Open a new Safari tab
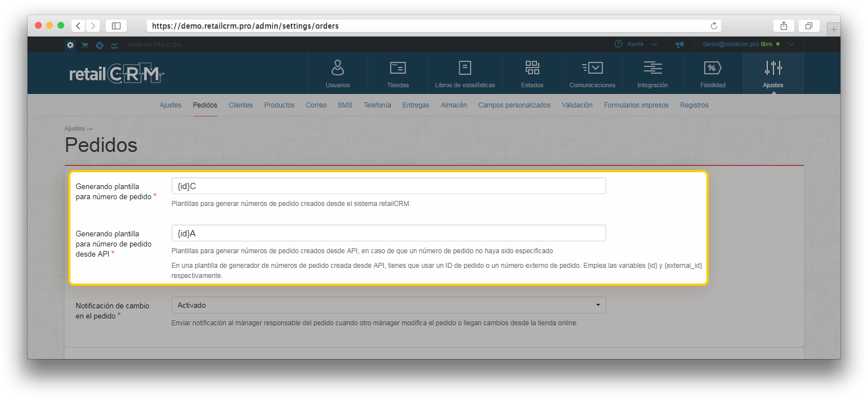The height and width of the screenshot is (399, 868). coord(834,29)
